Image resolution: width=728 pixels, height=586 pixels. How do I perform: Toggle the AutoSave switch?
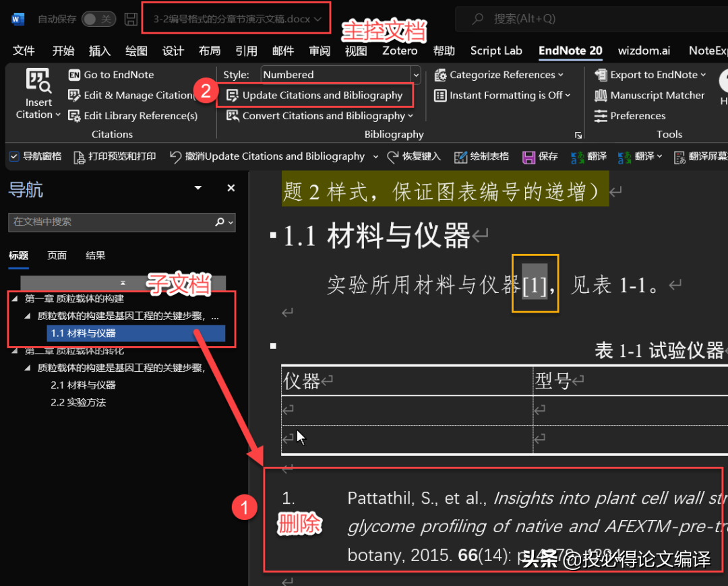pos(98,19)
